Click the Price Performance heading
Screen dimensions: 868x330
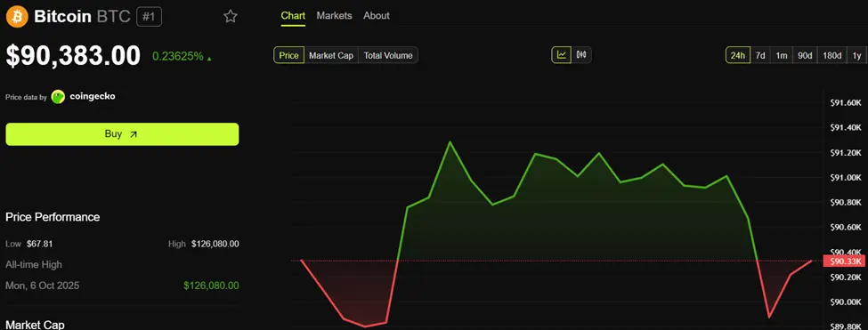[x=53, y=217]
